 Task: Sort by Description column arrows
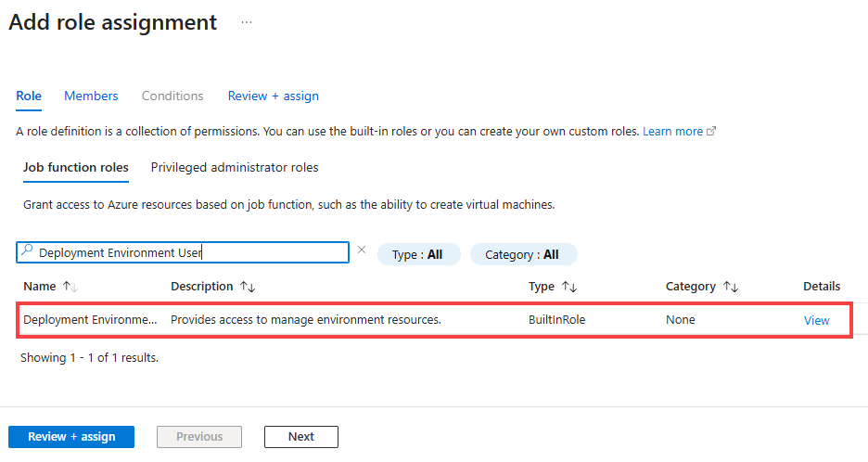click(248, 287)
